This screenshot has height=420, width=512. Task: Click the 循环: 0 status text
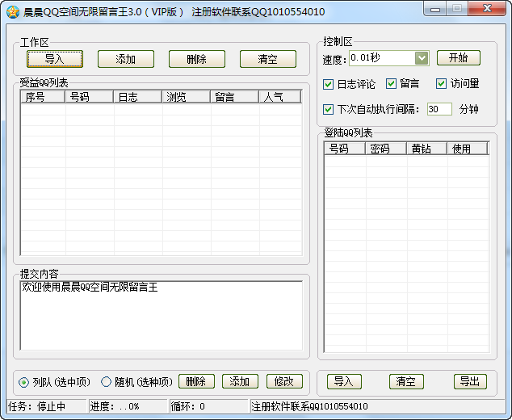click(187, 406)
